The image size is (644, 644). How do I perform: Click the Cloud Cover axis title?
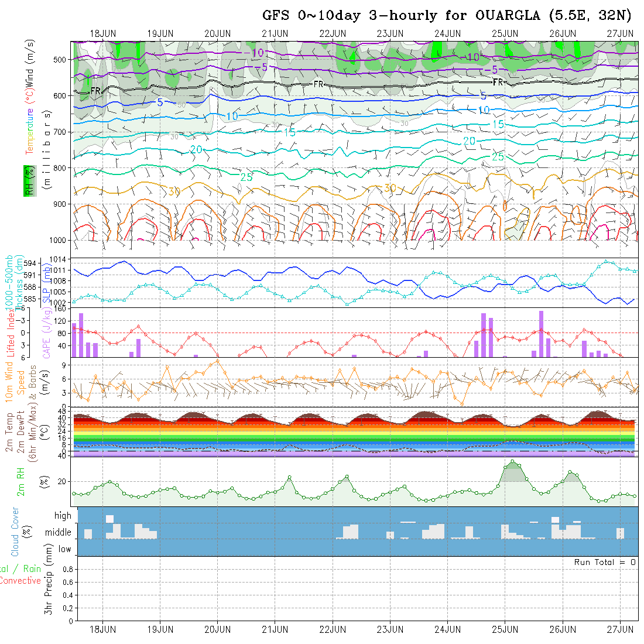coord(15,532)
